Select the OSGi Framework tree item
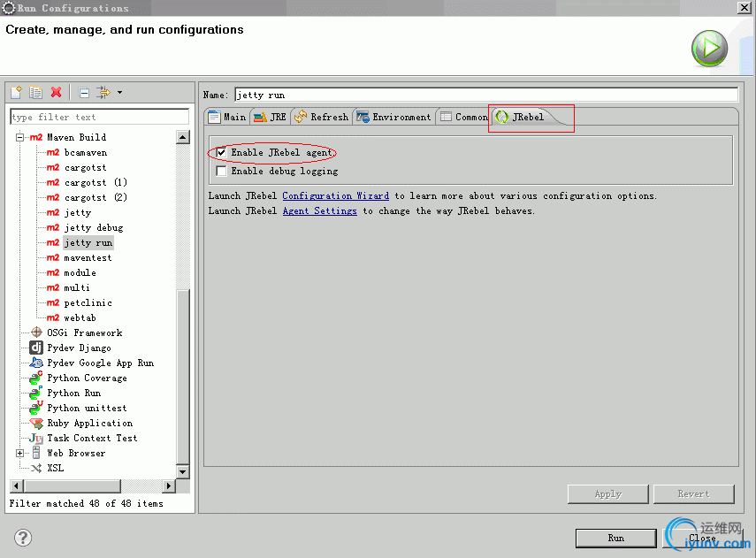 tap(84, 333)
